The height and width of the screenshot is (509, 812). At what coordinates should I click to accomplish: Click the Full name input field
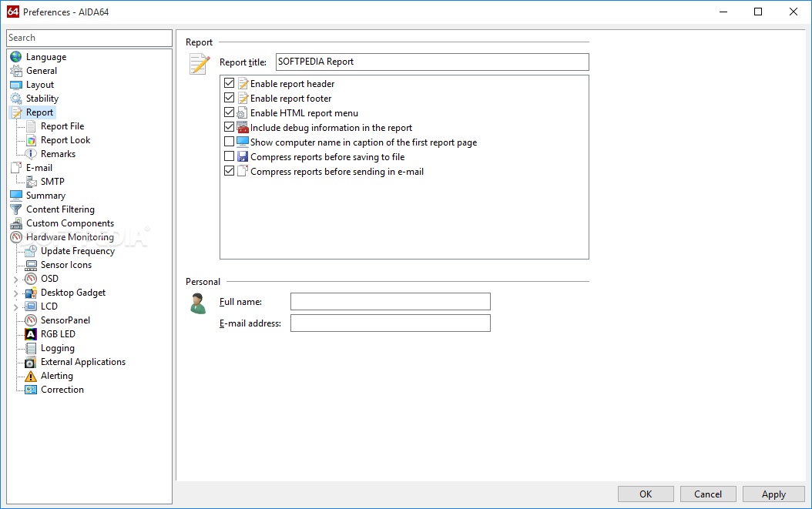[390, 301]
